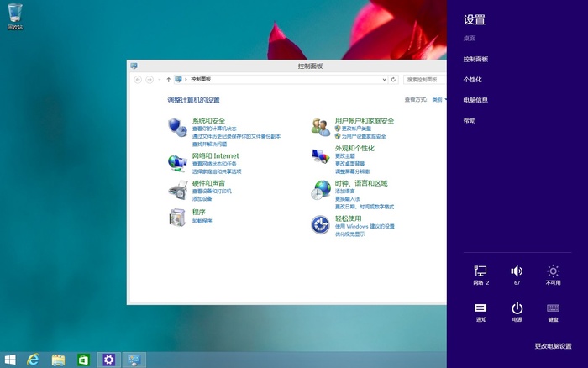Click the 更改电脑设置 link

(553, 346)
